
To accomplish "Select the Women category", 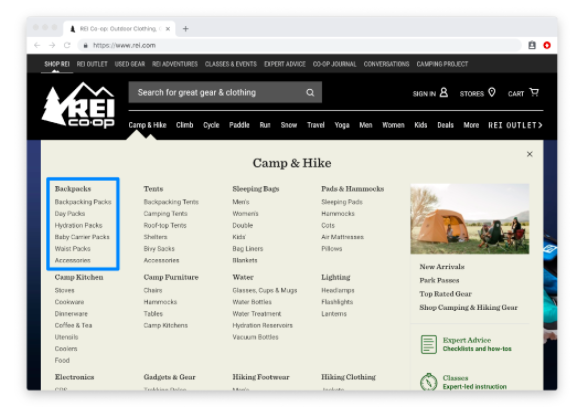I will [393, 125].
